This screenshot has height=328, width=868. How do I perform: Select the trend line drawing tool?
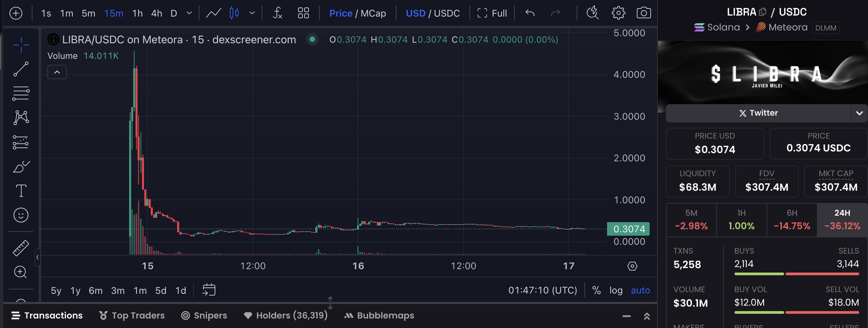coord(21,69)
